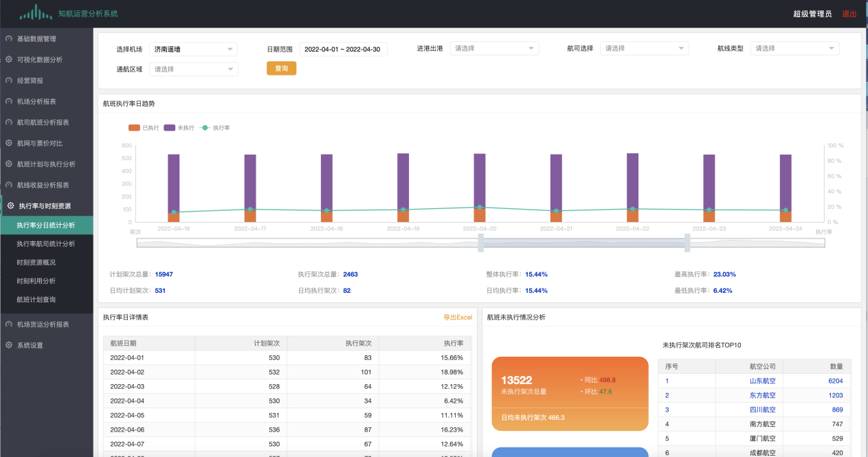Click the chart zoom slider's left handle
This screenshot has width=868, height=457.
pos(481,243)
